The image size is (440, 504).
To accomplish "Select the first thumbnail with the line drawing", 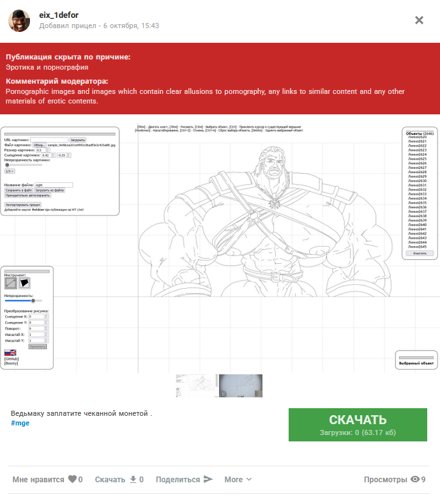I will pos(197,386).
